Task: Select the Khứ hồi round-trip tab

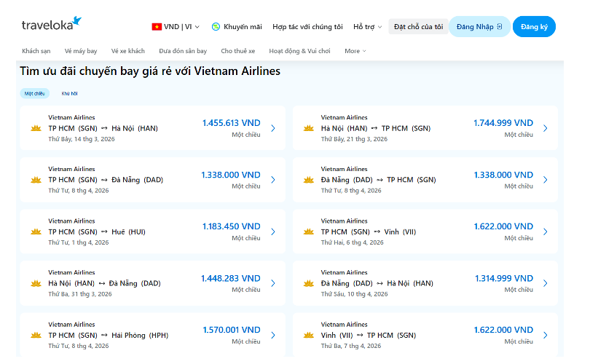Action: coord(70,93)
